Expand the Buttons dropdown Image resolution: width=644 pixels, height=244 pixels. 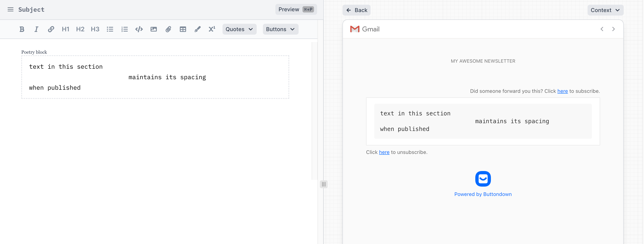pyautogui.click(x=280, y=29)
